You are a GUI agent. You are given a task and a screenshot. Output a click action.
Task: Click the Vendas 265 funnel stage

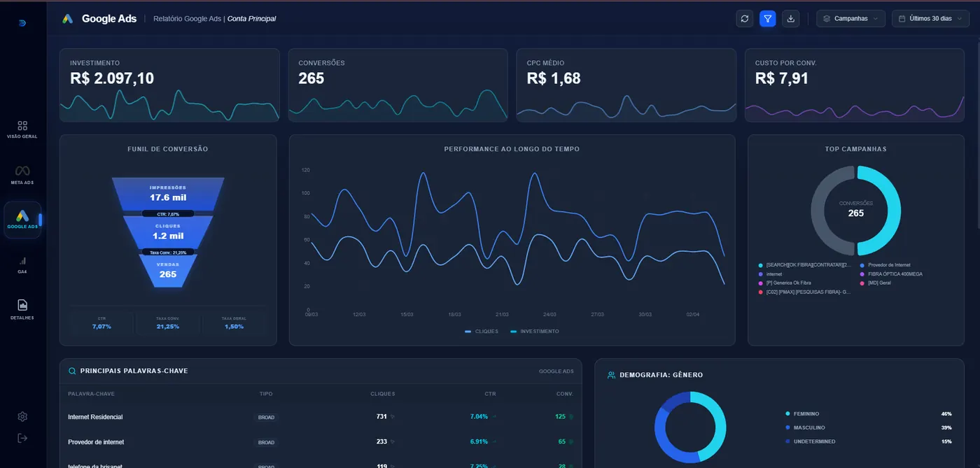(168, 271)
